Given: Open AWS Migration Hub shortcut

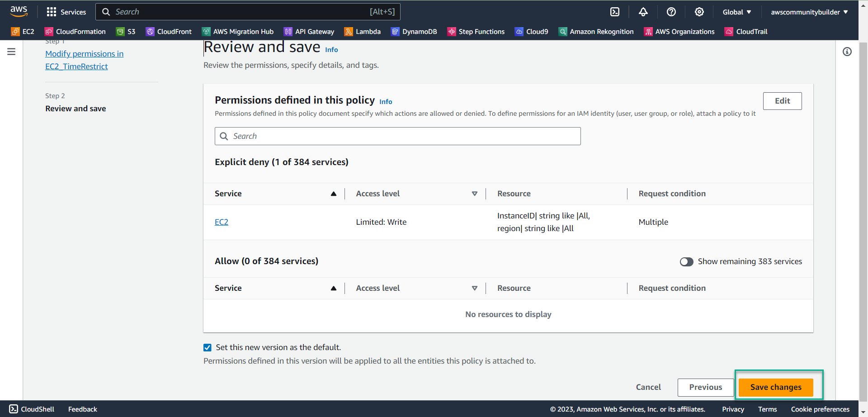Looking at the screenshot, I should click(x=238, y=32).
